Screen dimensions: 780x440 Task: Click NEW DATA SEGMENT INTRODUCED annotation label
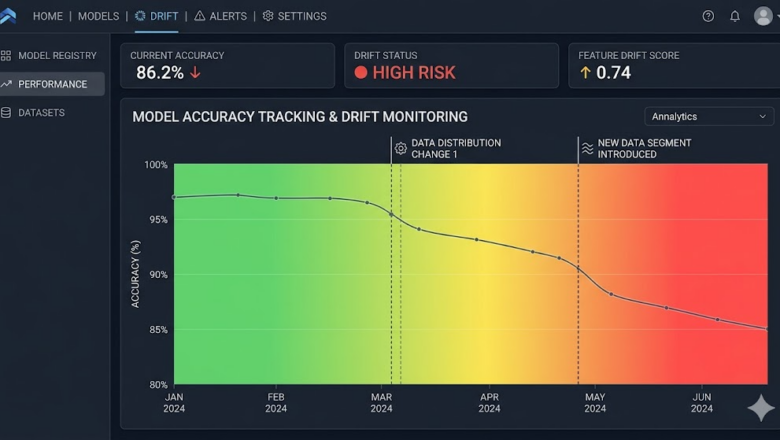click(x=644, y=149)
